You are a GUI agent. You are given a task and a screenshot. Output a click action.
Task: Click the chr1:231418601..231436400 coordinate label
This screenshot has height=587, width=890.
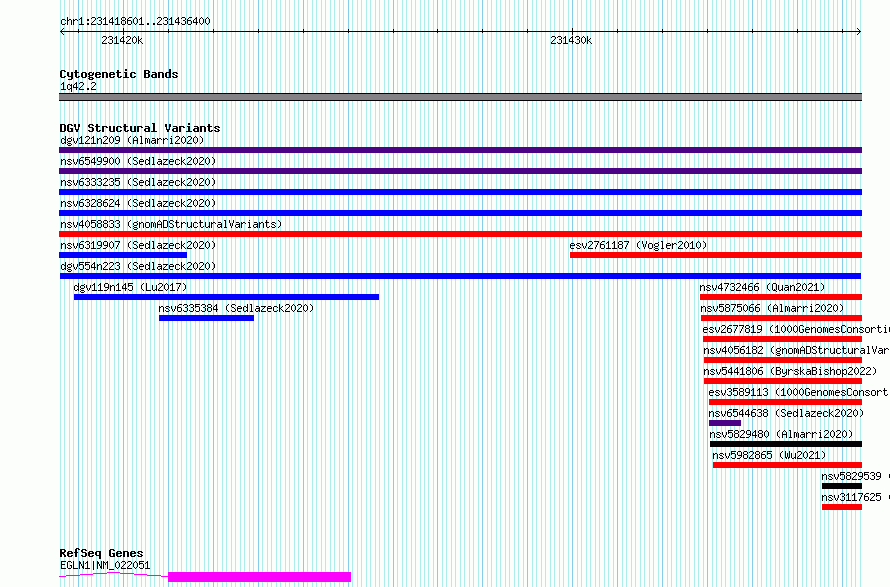click(x=135, y=21)
